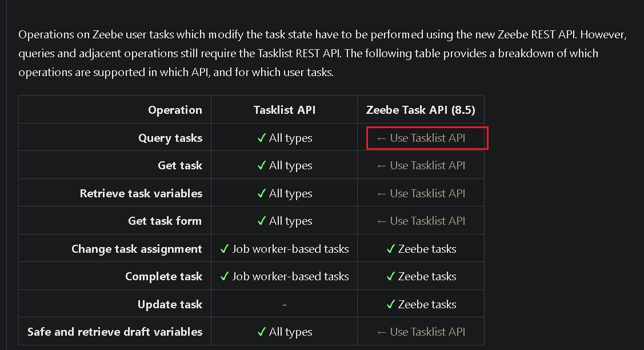Click Zeebe tasks checkmark in Update task row
644x350 pixels.
[391, 304]
